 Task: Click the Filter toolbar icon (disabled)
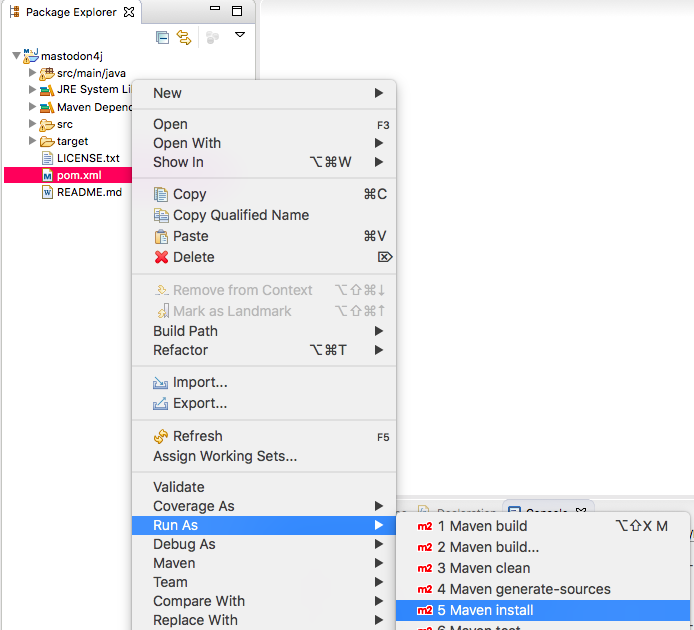pos(212,38)
